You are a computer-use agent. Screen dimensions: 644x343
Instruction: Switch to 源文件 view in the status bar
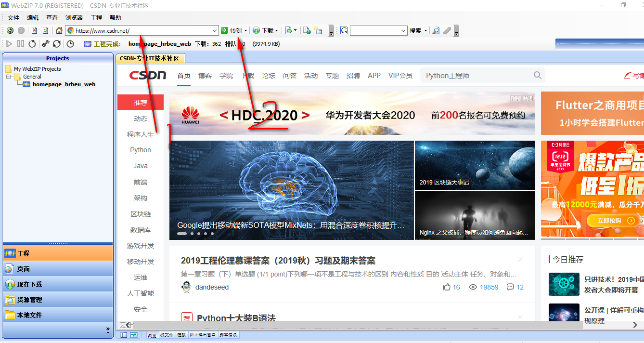pyautogui.click(x=167, y=334)
